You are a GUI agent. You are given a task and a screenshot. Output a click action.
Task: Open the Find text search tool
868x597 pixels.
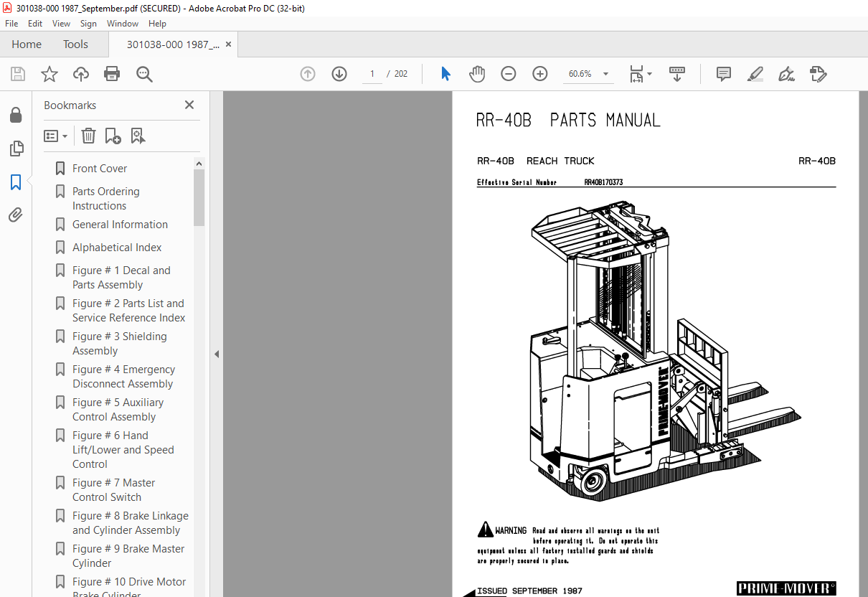click(x=144, y=74)
